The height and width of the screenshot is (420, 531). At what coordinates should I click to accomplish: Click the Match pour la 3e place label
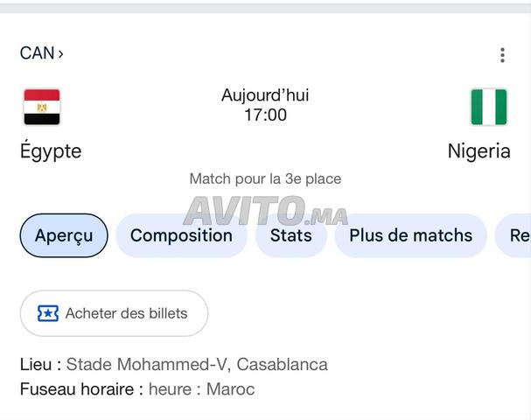[265, 179]
